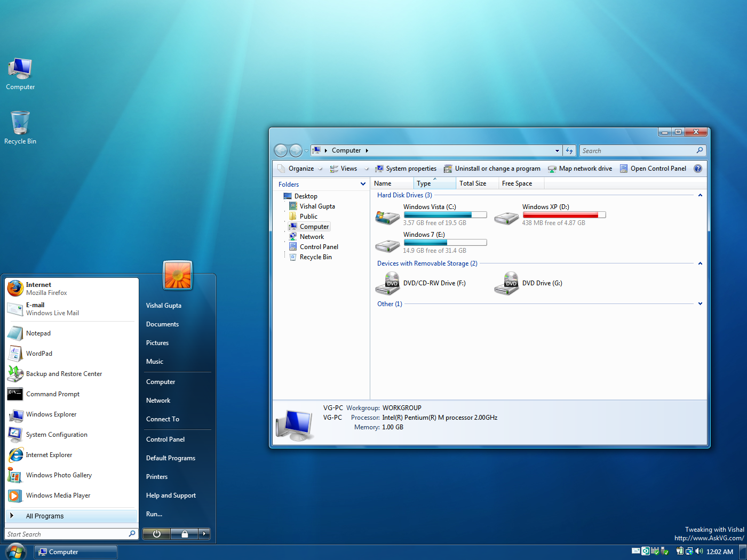
Task: Click the clock showing 12:02 AM
Action: (720, 552)
